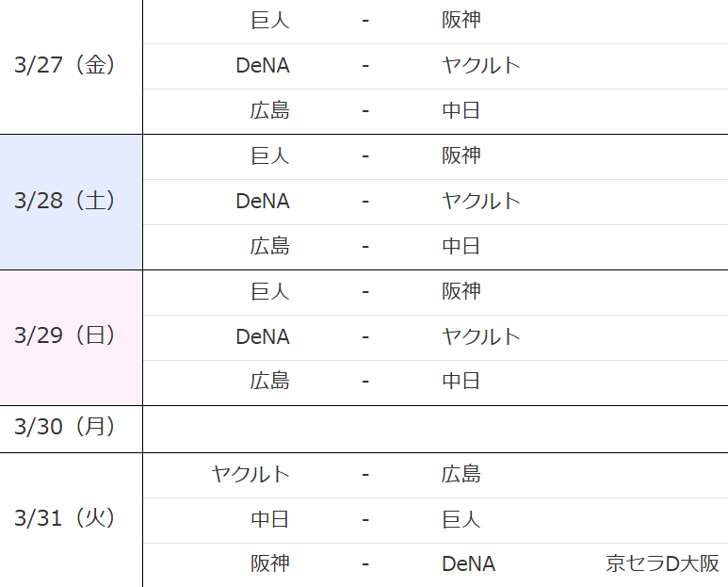Click 広島 away team on 3/31
This screenshot has height=587, width=728.
[x=461, y=473]
